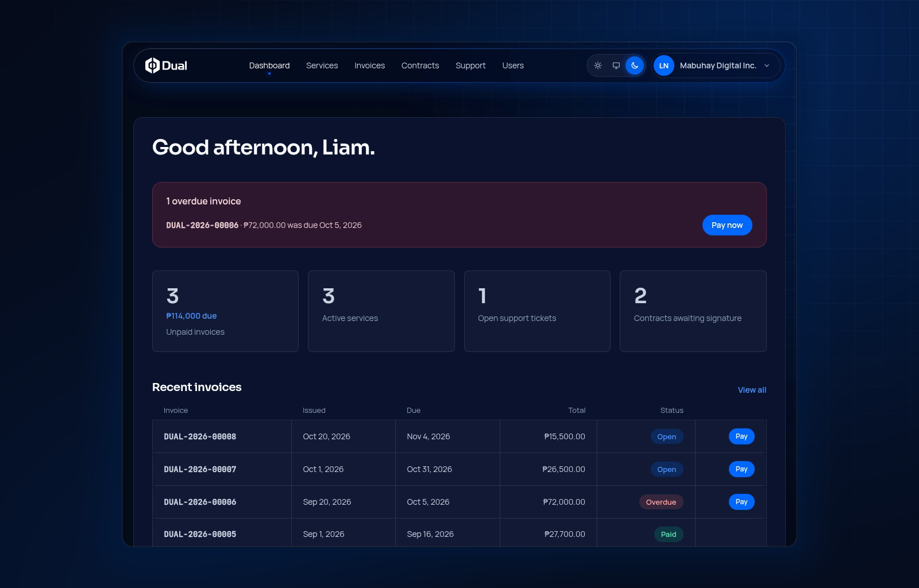Select invoice number DUAL-2026-00007 in table

200,469
